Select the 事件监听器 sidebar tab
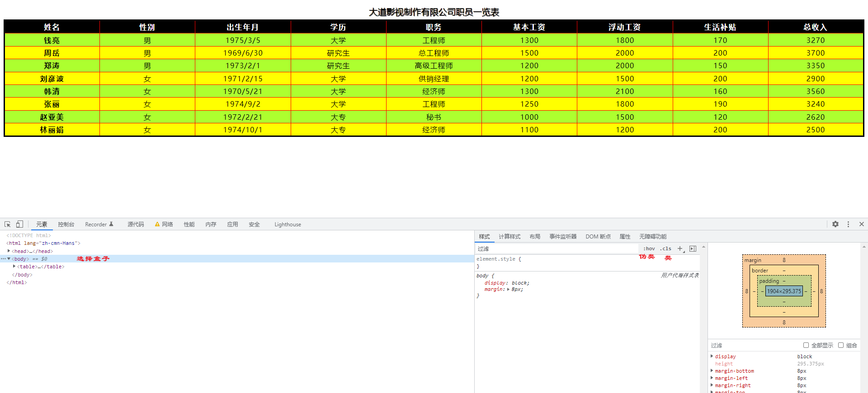 pyautogui.click(x=563, y=237)
